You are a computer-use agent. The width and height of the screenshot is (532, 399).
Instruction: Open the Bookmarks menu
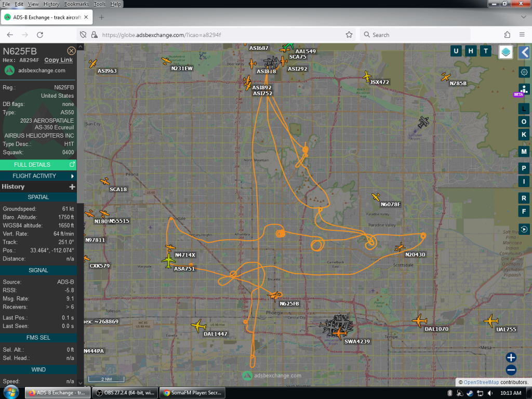click(76, 4)
